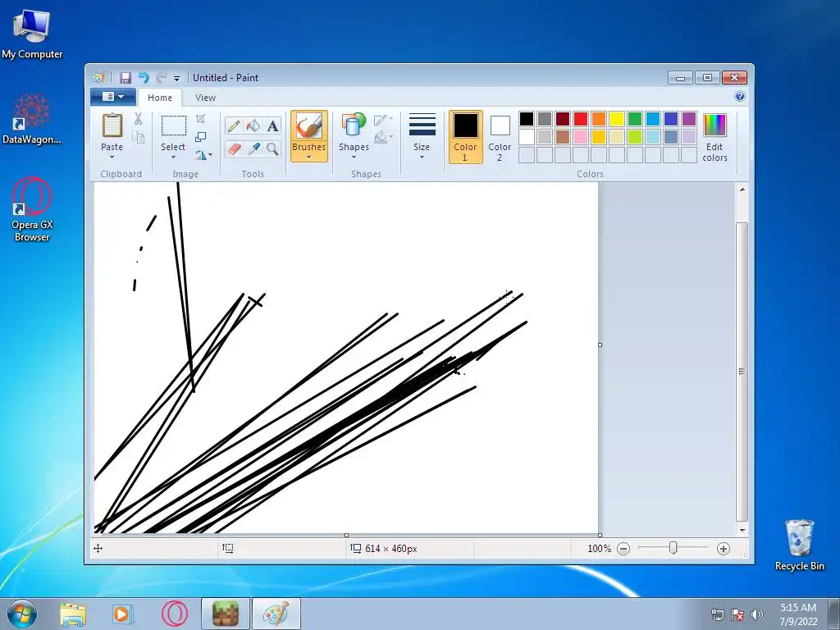Click the Windows Start orb
The width and height of the screenshot is (840, 630).
pos(22,614)
